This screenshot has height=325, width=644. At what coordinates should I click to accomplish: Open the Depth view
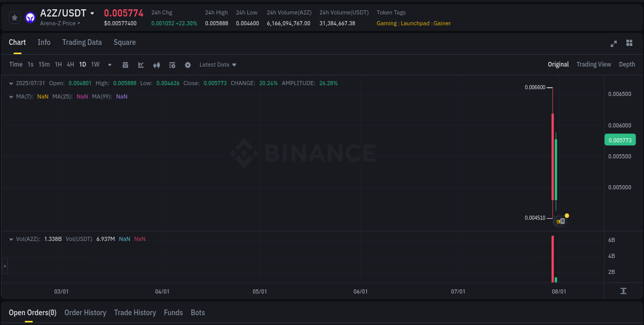tap(627, 64)
